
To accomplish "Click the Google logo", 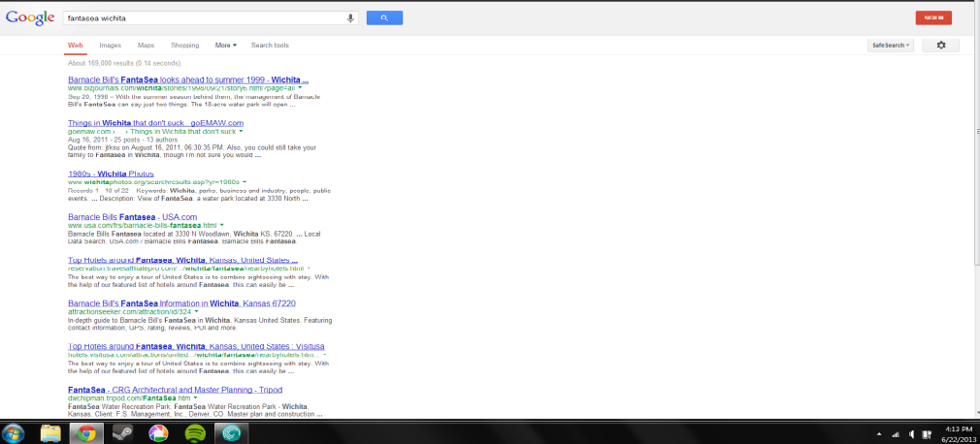I will tap(30, 18).
